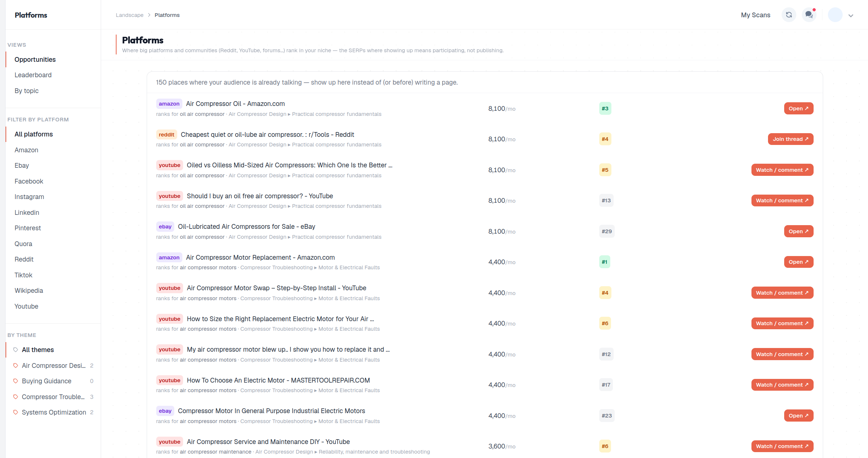Click rank #29 on Oil-Lubricated eBay row
The image size is (868, 458).
(x=607, y=231)
